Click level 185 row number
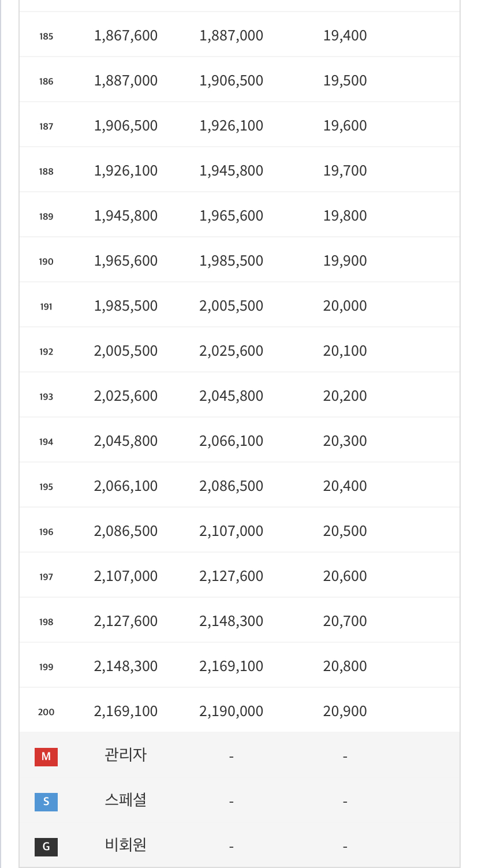The width and height of the screenshot is (478, 868). click(x=46, y=36)
